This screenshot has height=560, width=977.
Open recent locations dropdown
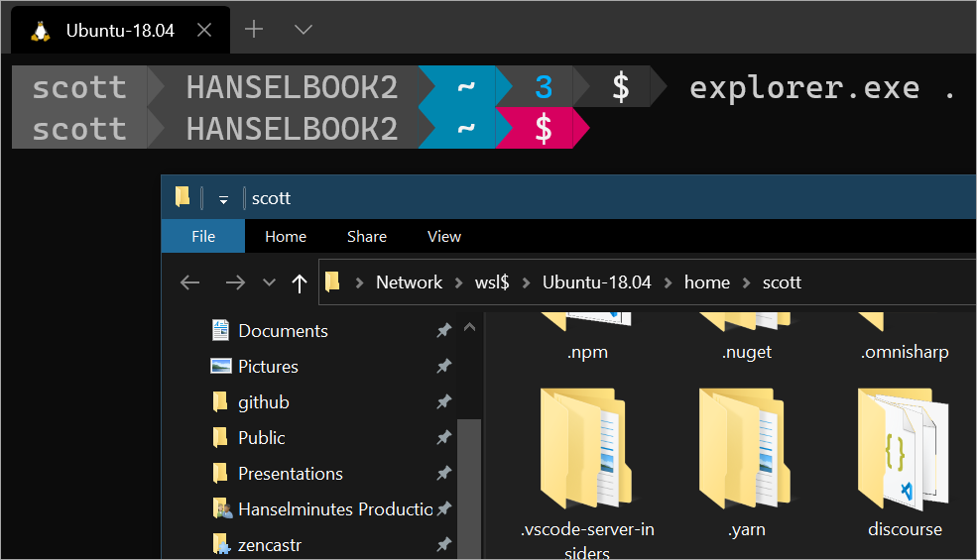tap(269, 282)
